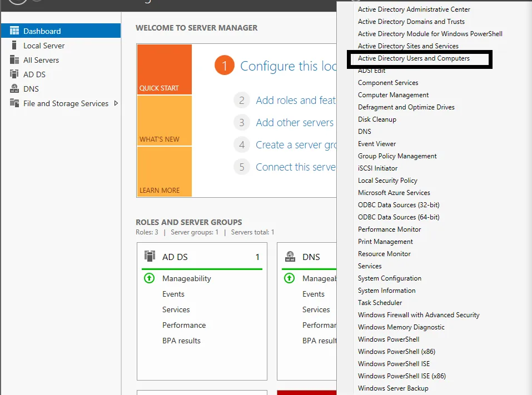Select the WHAT'S NEW tile
Image resolution: width=532 pixels, height=395 pixels.
(165, 121)
